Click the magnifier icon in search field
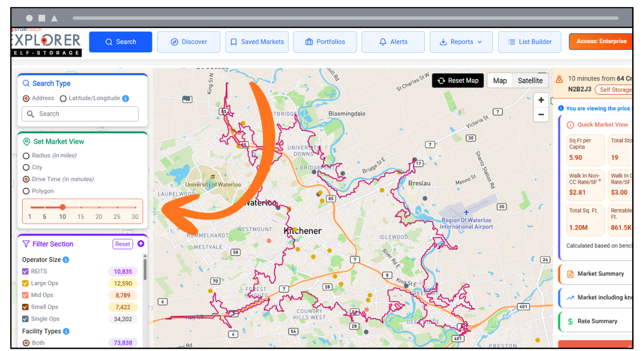 [x=30, y=114]
